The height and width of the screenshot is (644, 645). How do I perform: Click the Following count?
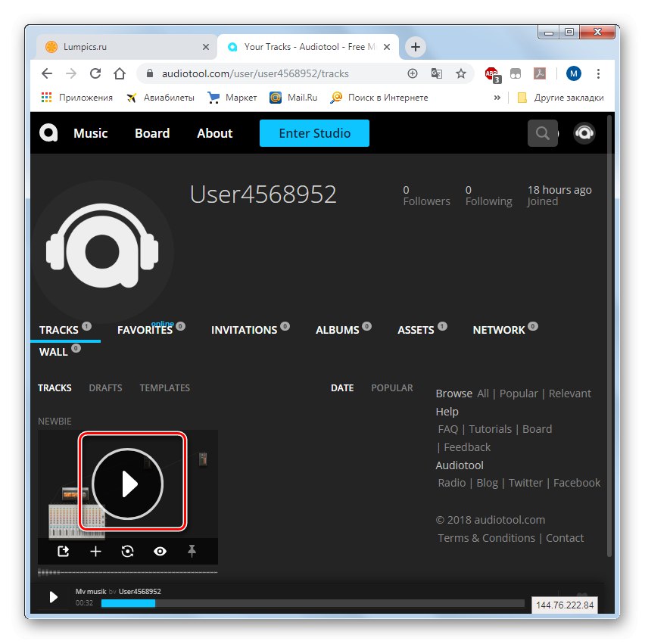[489, 195]
